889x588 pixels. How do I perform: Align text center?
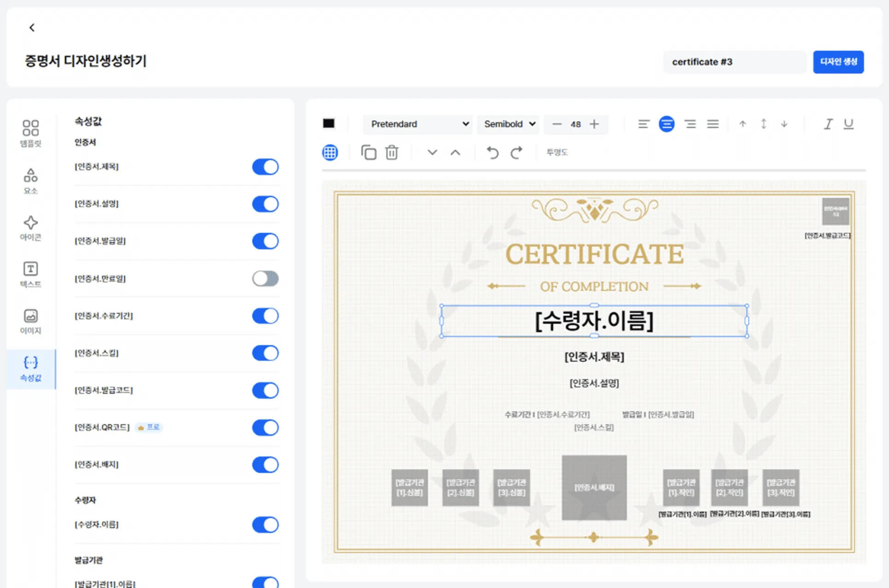point(667,124)
